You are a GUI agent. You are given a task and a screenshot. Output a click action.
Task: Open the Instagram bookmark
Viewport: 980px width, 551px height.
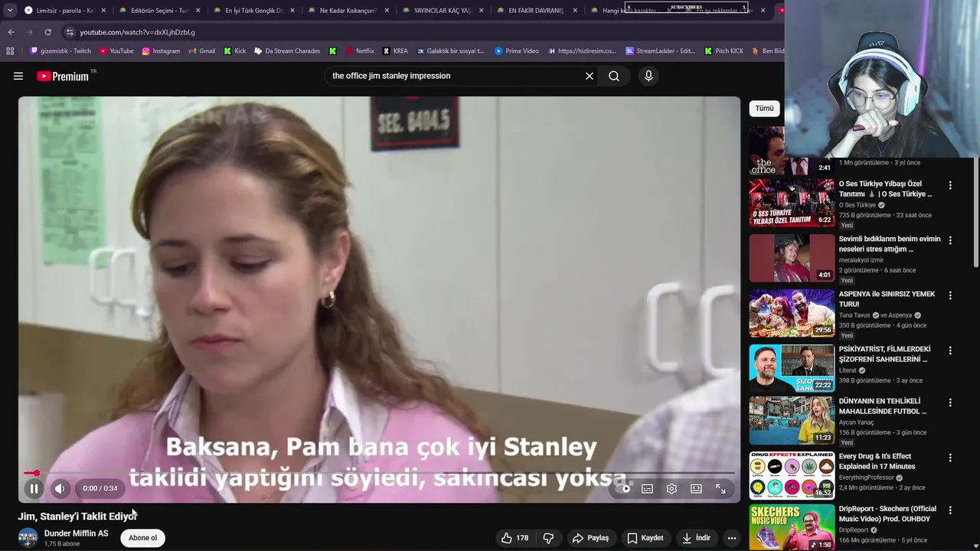161,51
